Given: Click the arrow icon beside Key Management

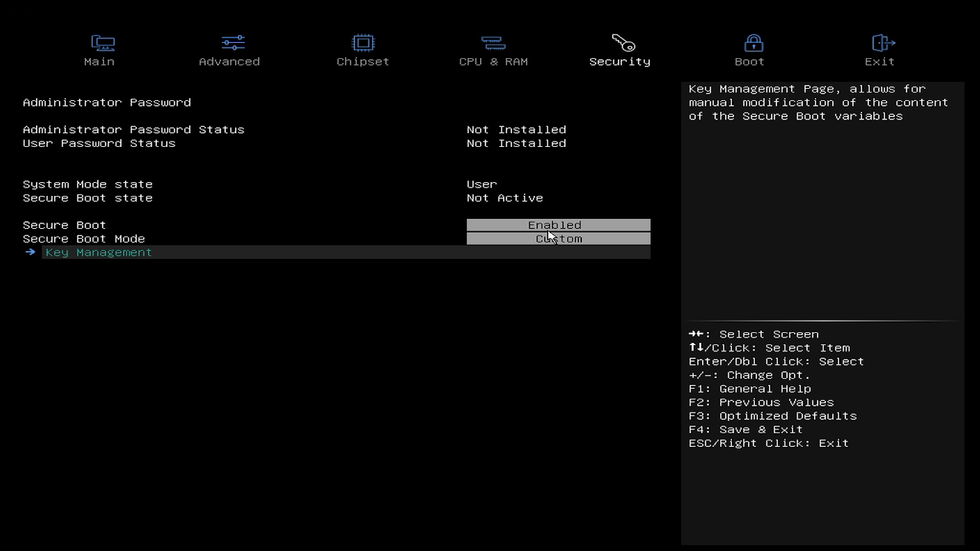Looking at the screenshot, I should (x=30, y=252).
